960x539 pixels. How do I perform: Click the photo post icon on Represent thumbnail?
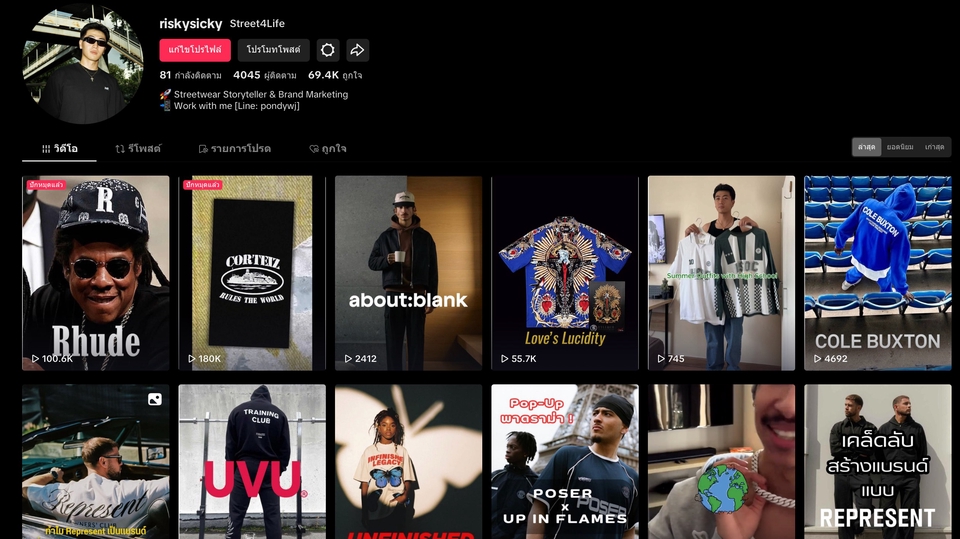coord(155,399)
